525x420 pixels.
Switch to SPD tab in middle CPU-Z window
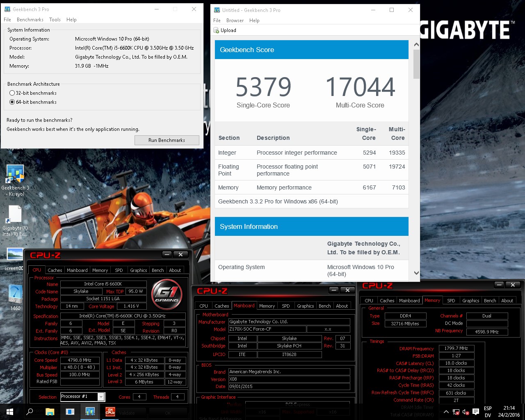coord(286,306)
